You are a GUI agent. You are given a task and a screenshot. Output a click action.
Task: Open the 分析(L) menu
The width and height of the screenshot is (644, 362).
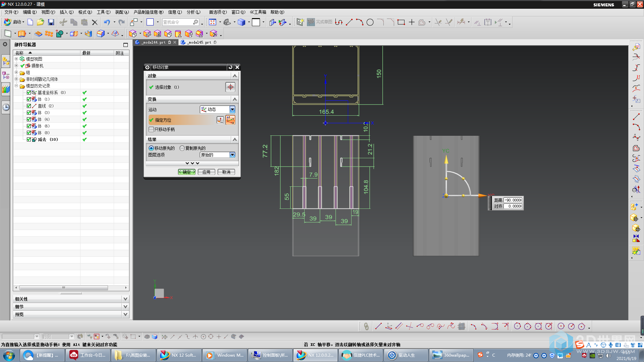194,12
